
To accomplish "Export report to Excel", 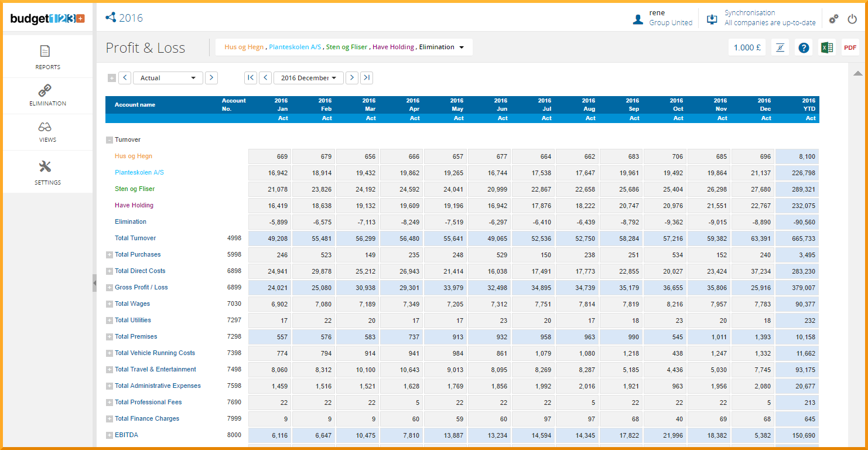I will (x=826, y=47).
